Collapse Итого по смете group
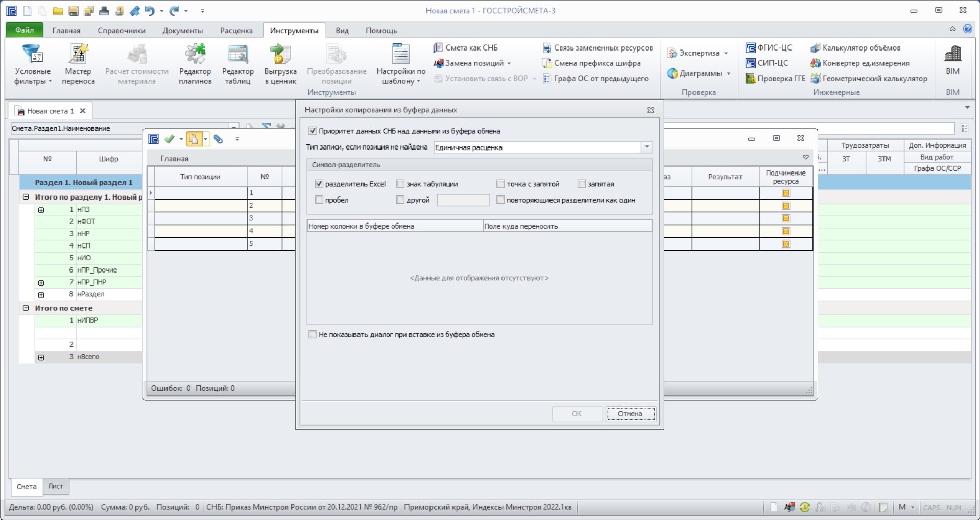980x520 pixels. coord(26,308)
